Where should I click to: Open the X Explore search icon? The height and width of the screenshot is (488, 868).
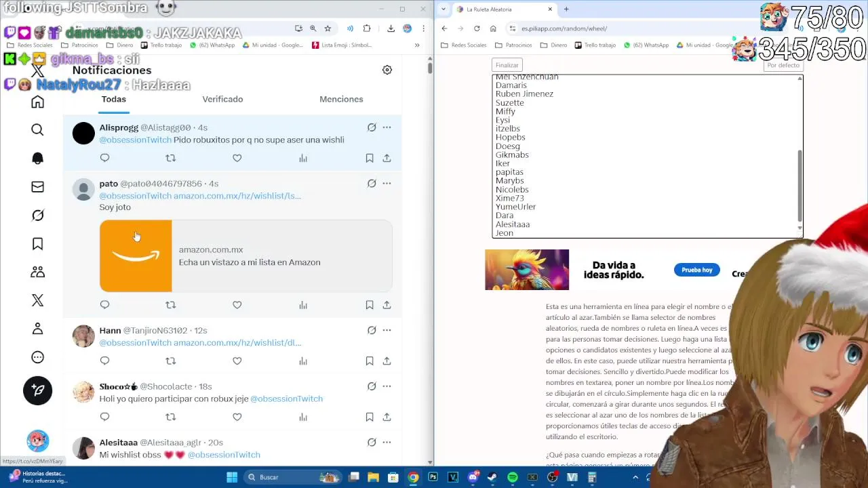tap(37, 129)
